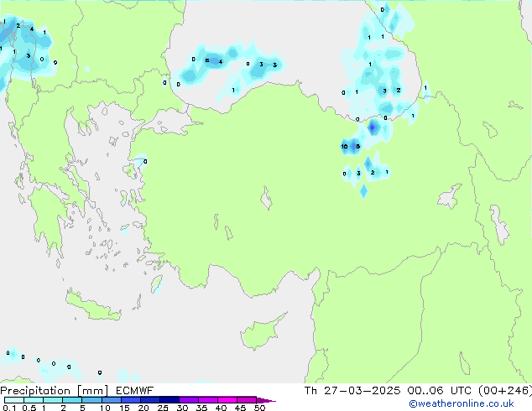Image resolution: width=532 pixels, height=411 pixels.
Task: Pick legend swatch between 40 and 45
Action: 227,400
